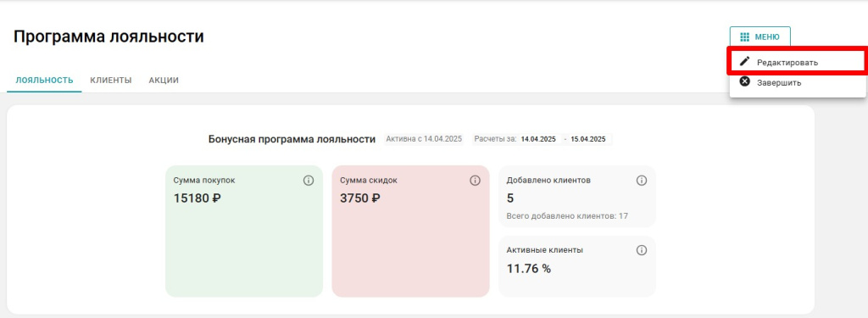Image resolution: width=868 pixels, height=318 pixels.
Task: Click the Активна с 14.04.2025 label
Action: point(424,139)
